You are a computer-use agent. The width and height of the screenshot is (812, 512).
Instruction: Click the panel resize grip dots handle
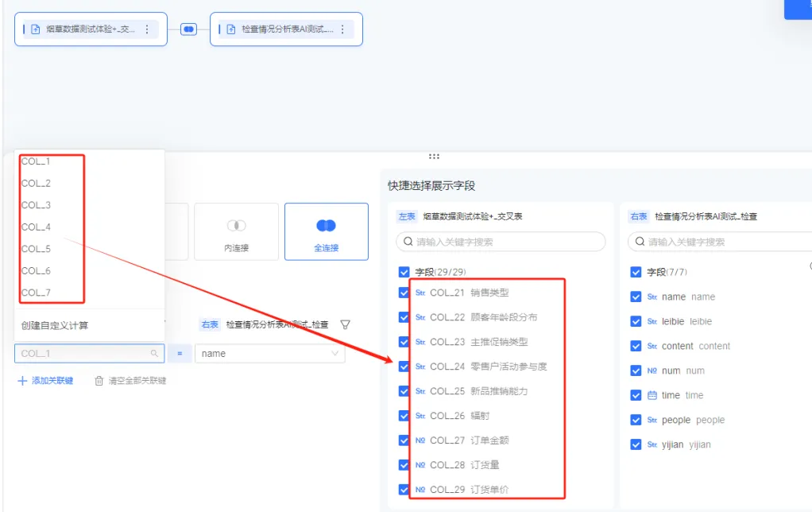434,156
